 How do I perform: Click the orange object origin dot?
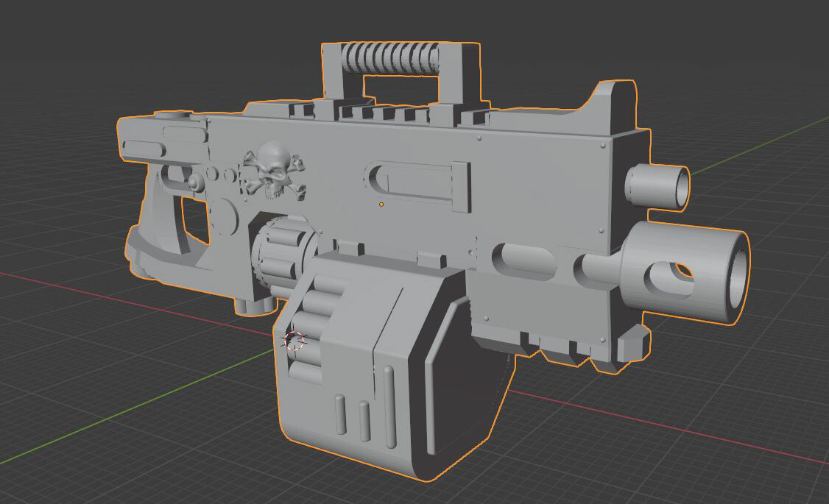(381, 204)
